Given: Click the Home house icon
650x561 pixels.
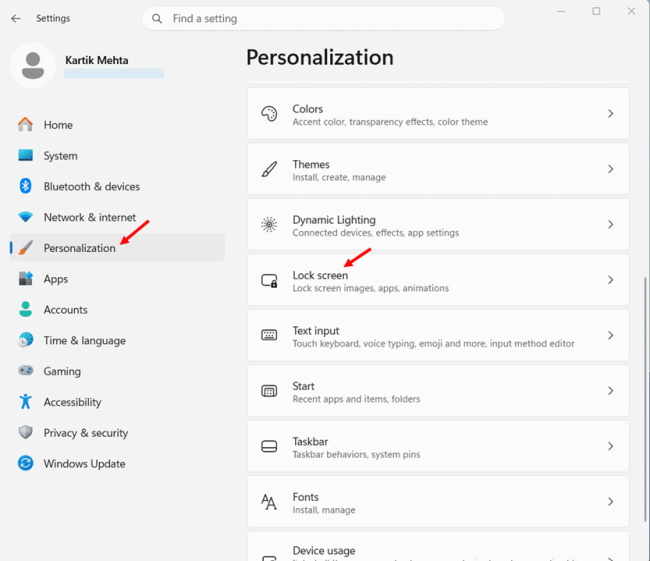Looking at the screenshot, I should click(25, 124).
